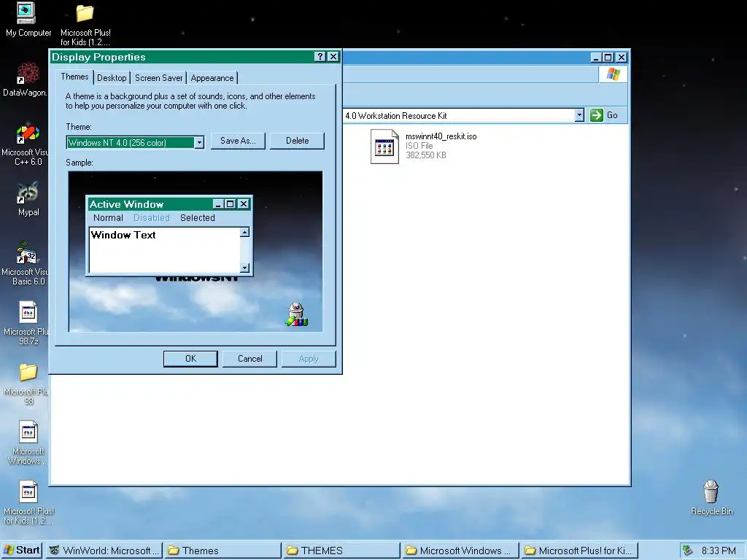The height and width of the screenshot is (560, 747).
Task: Switch to the Themes tab
Action: [x=75, y=77]
